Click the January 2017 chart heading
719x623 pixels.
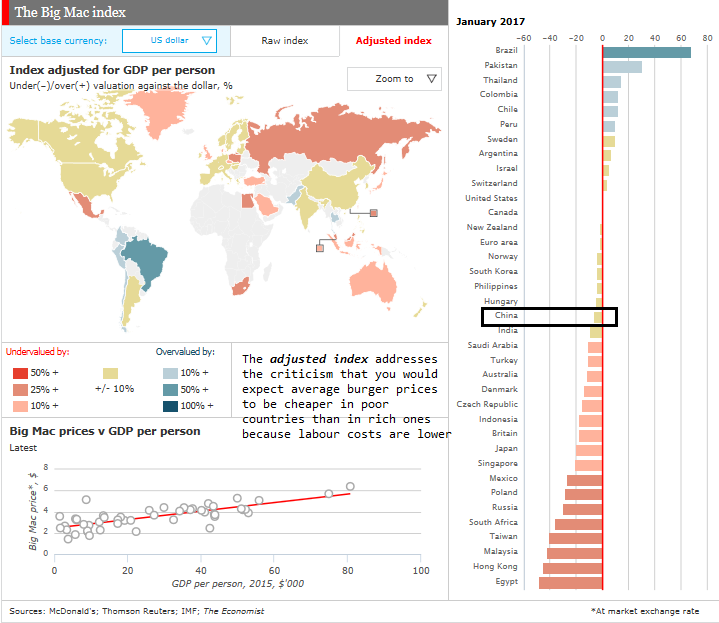click(x=490, y=22)
